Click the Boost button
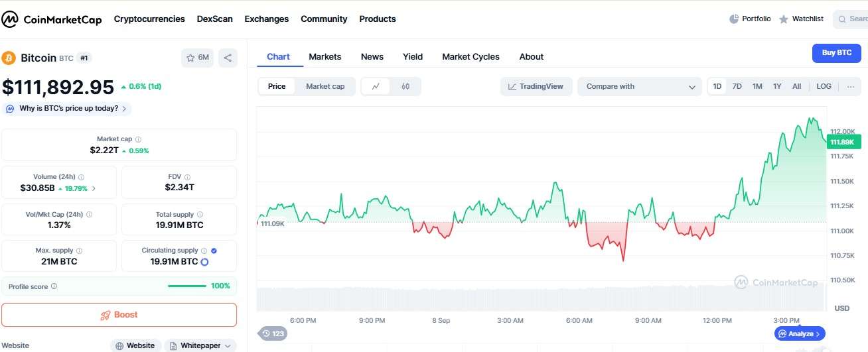 (x=119, y=315)
